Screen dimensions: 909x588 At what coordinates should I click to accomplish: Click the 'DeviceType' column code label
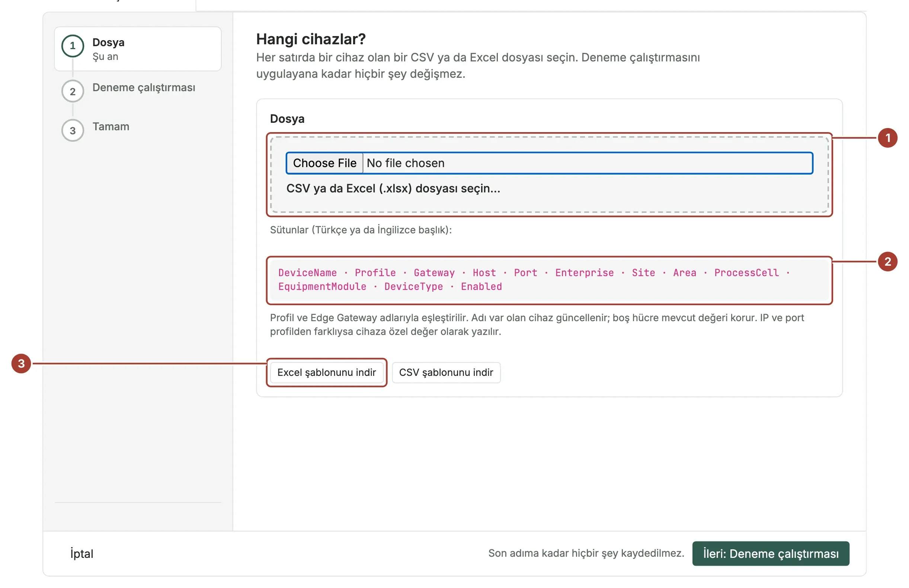413,286
